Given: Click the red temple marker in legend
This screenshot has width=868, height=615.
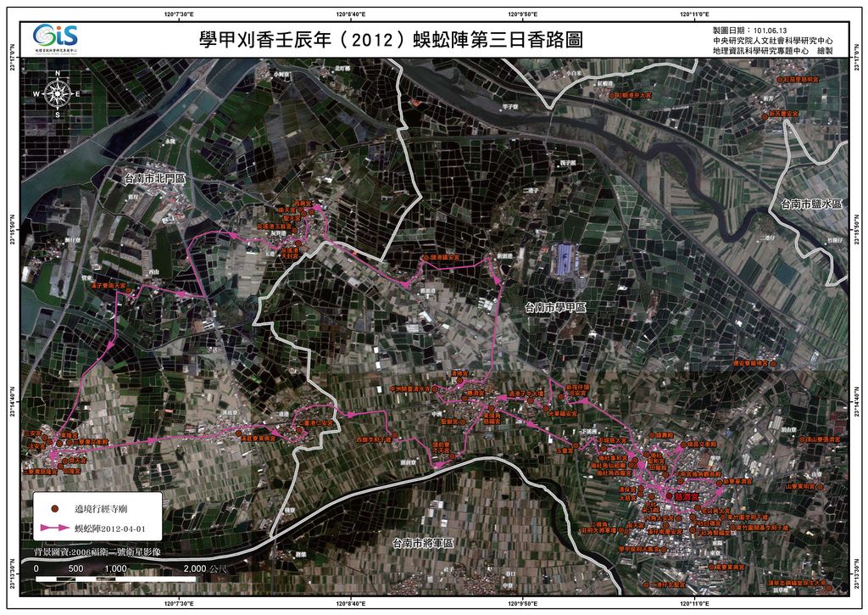Looking at the screenshot, I should [x=53, y=508].
